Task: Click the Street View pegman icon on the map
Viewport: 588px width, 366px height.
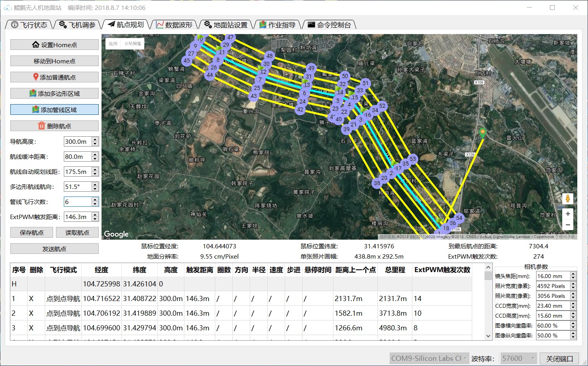Action: (x=568, y=198)
